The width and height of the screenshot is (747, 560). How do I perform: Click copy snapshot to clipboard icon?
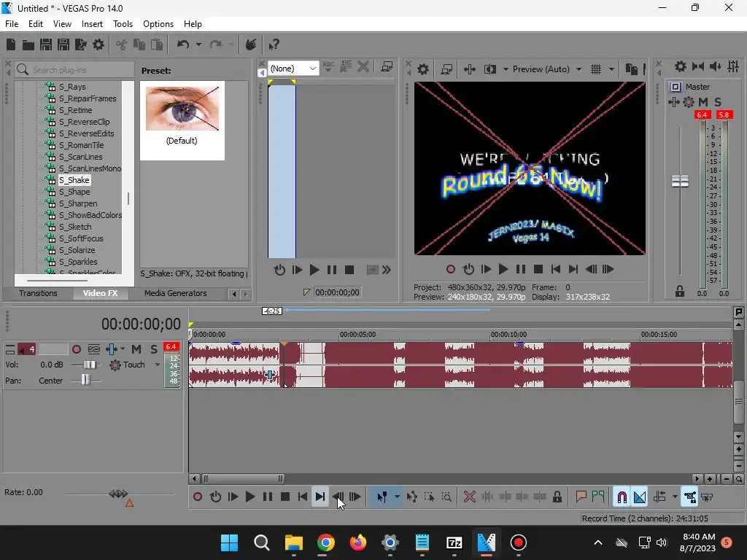(631, 69)
